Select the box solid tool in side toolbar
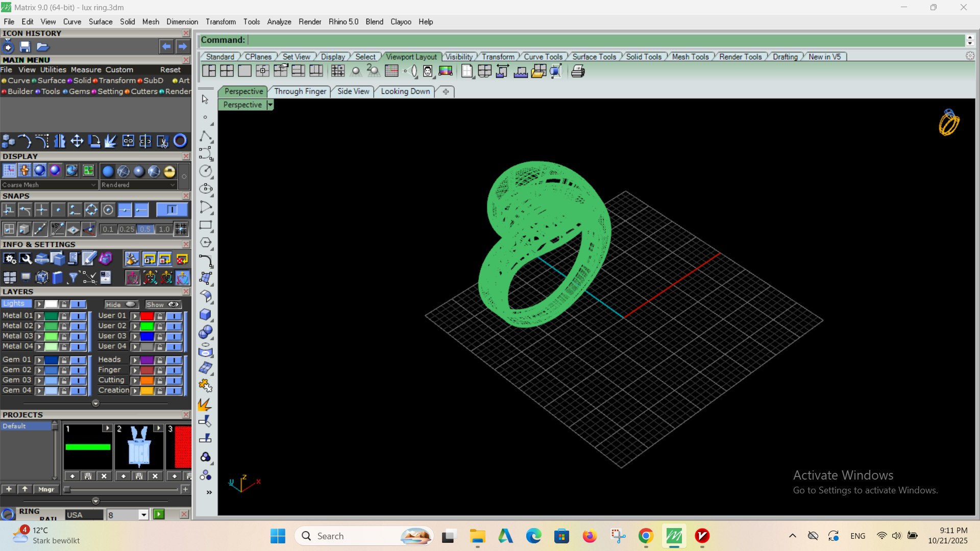Screen dimensions: 980x551 click(206, 314)
